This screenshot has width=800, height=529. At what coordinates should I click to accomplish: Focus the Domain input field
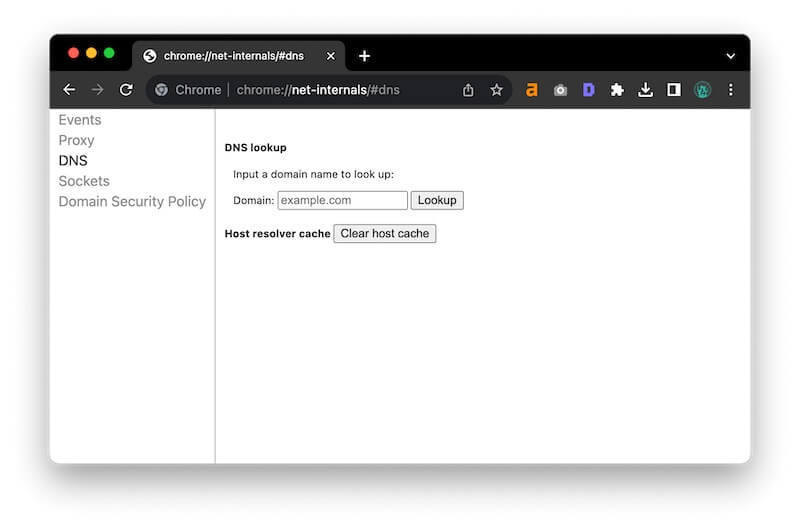(x=342, y=200)
